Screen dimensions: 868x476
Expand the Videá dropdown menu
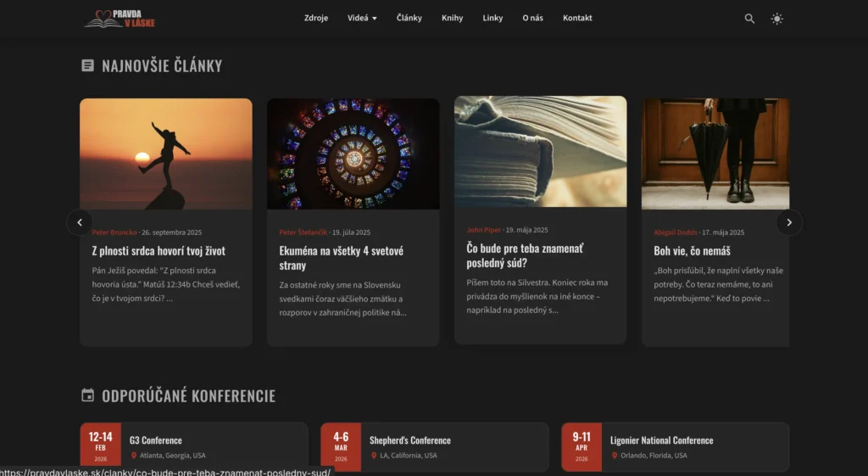[x=362, y=18]
